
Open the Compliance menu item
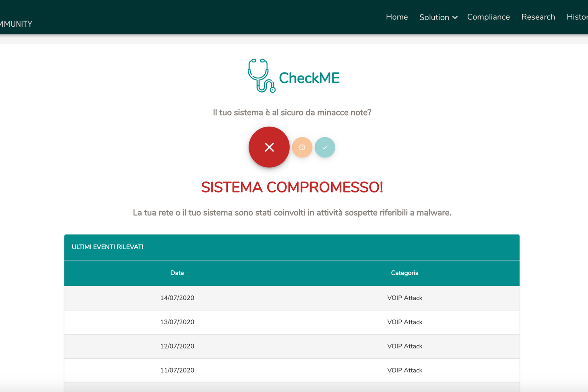click(x=488, y=17)
